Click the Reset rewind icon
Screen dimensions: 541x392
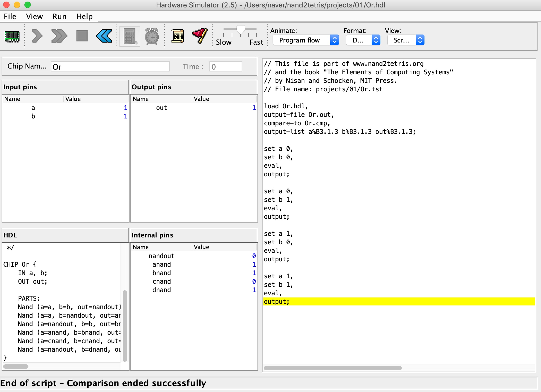(104, 36)
